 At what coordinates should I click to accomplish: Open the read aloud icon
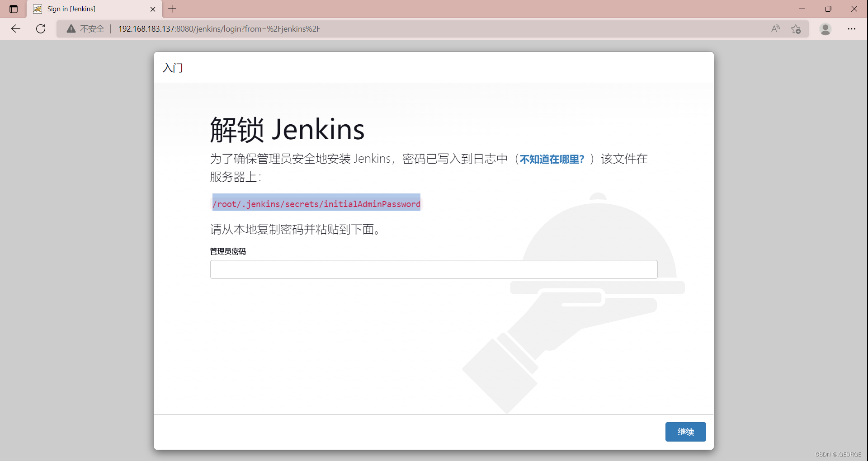775,29
